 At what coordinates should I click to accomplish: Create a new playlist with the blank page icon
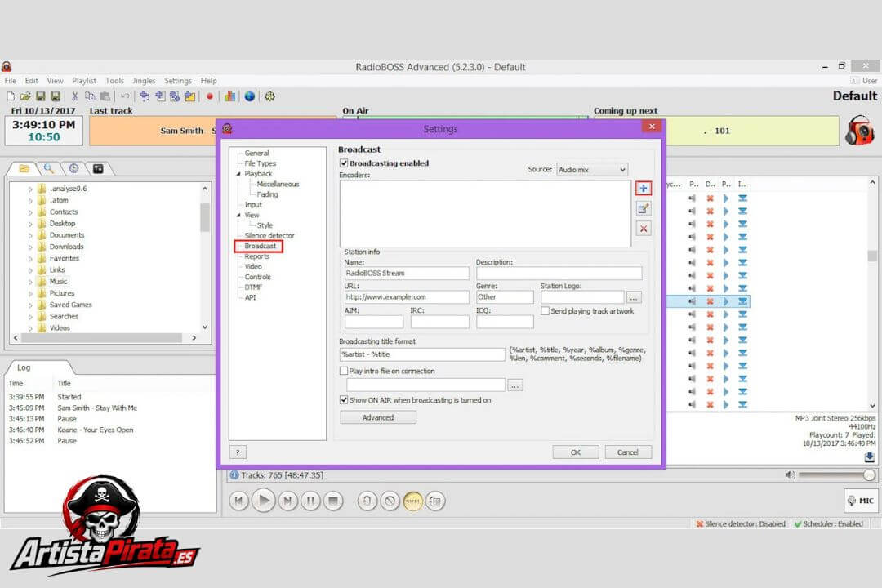coord(11,96)
